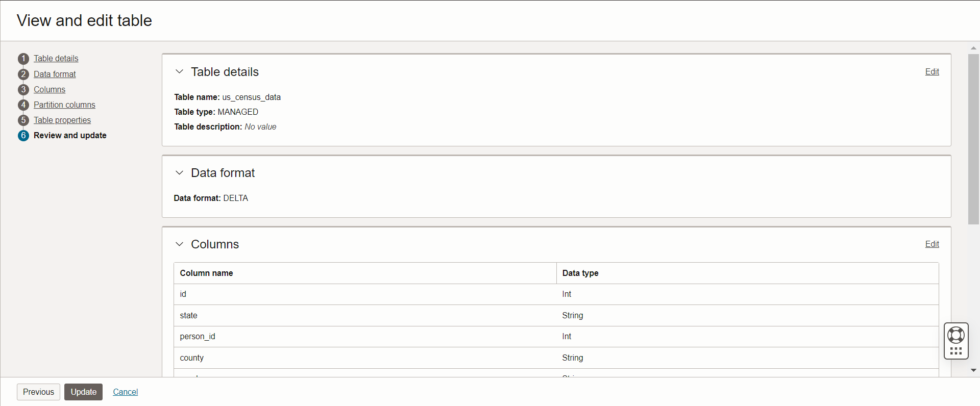
Task: Click the scrollbar down arrow
Action: tap(973, 370)
